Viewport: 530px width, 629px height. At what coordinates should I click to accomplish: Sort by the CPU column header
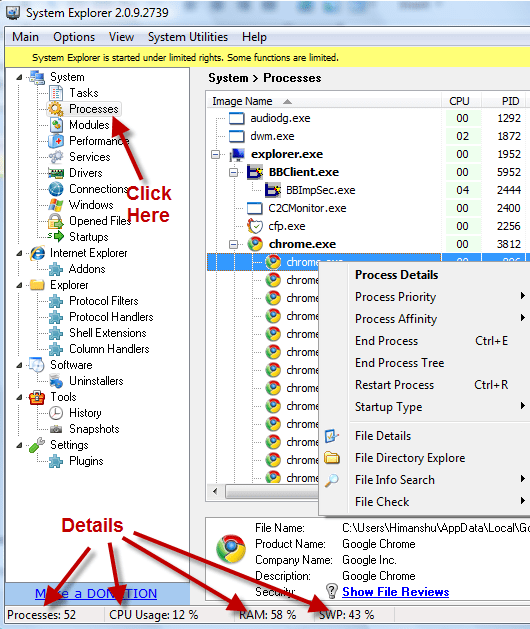point(461,101)
